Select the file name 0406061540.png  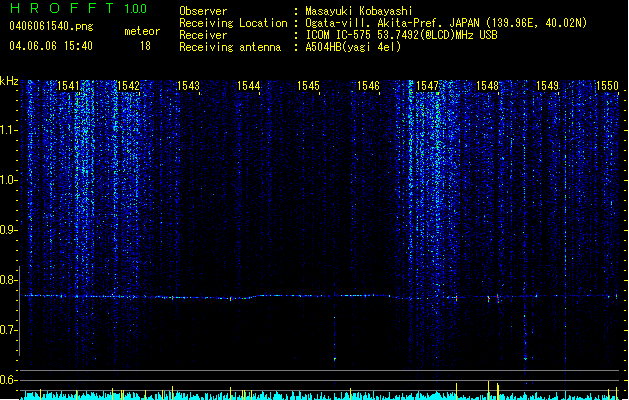(51, 26)
